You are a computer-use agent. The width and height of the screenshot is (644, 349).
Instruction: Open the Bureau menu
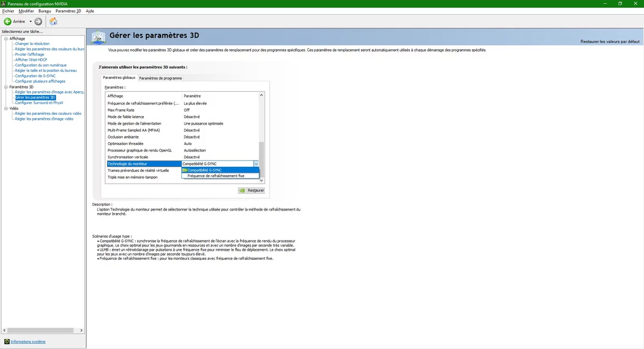45,11
